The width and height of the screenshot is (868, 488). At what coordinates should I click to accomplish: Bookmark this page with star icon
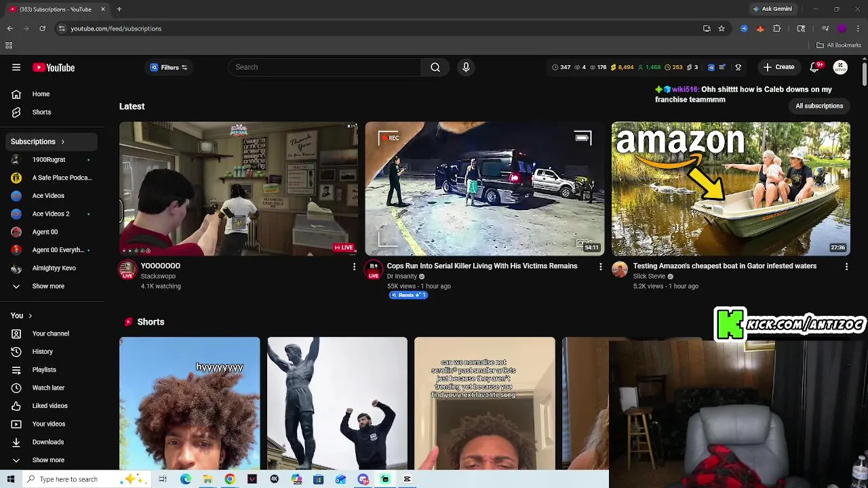click(x=722, y=28)
